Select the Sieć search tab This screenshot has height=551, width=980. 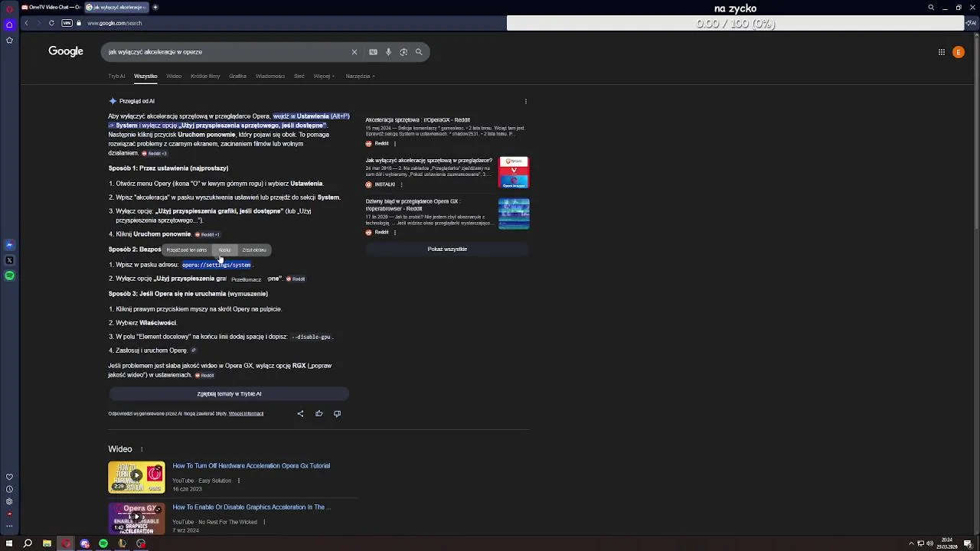299,76
